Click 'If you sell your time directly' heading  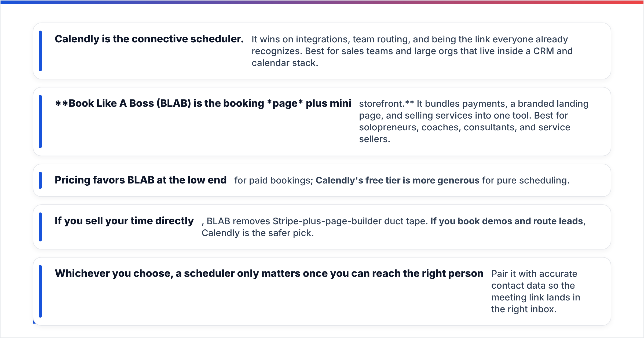click(124, 221)
